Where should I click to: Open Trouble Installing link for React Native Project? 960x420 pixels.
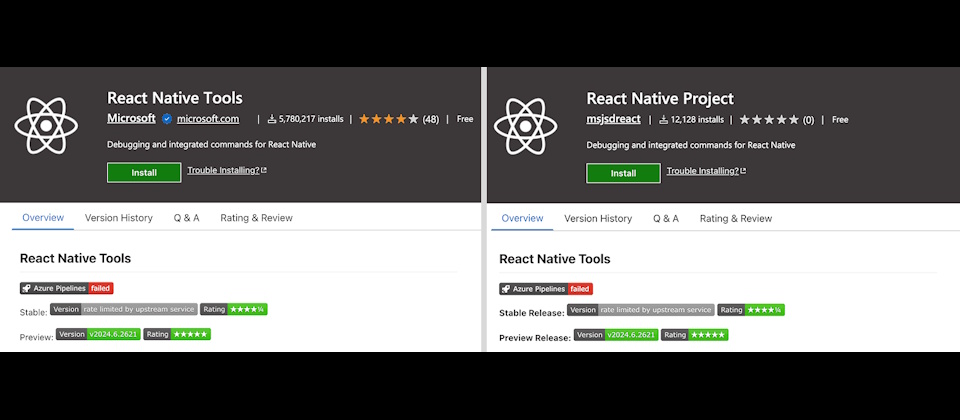(x=706, y=171)
